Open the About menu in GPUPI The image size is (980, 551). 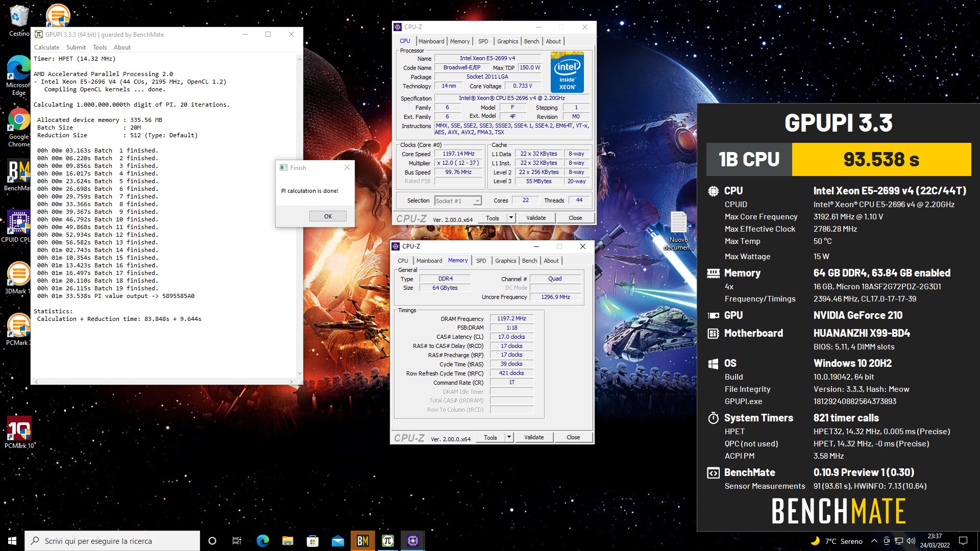(122, 47)
